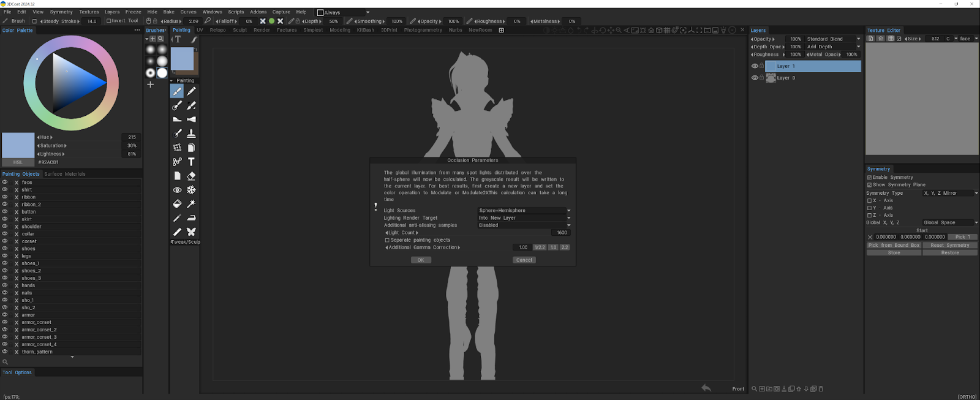
Task: Open Global Space dropdown
Action: click(951, 222)
